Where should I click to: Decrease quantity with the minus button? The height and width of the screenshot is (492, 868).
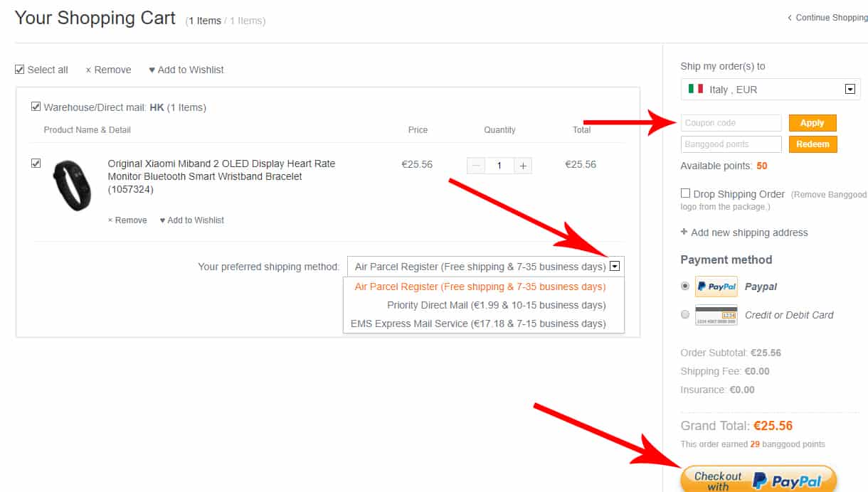coord(476,166)
